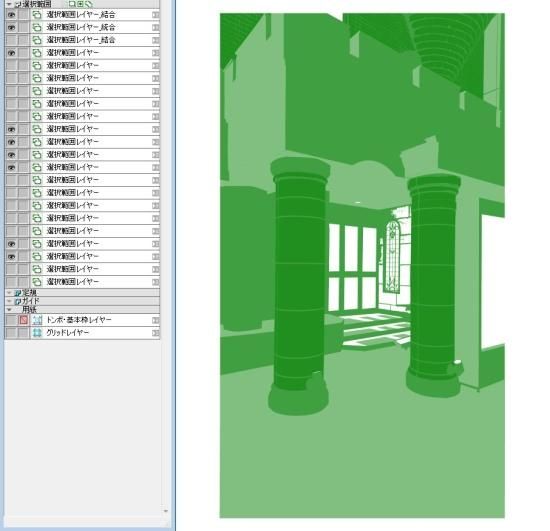Click the first new selection layer icon in 選択範囲 header
The image size is (550, 531).
tap(72, 4)
